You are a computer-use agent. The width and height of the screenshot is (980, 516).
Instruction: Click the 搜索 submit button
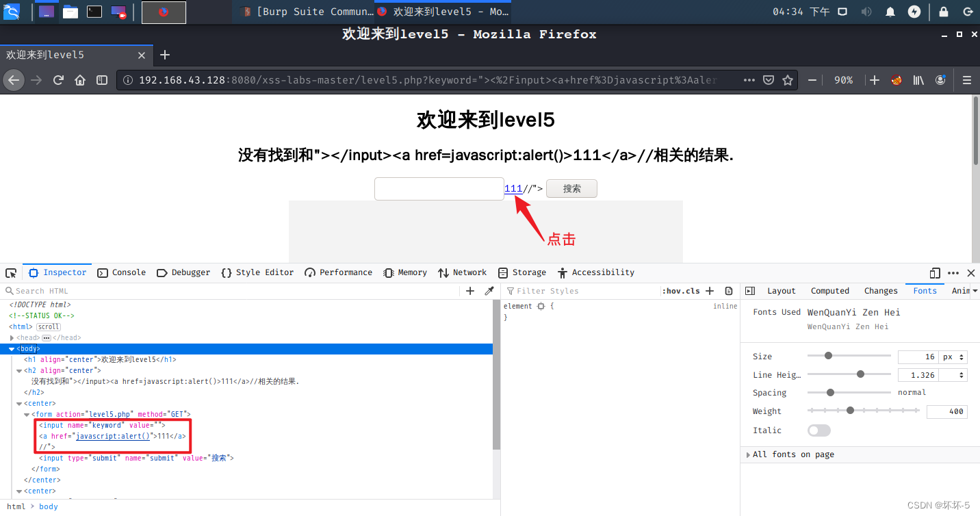(x=571, y=189)
